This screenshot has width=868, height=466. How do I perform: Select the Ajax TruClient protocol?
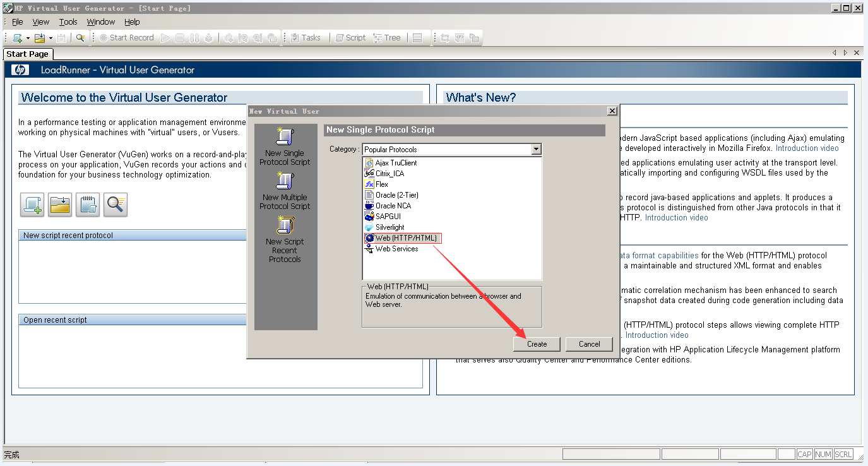[x=391, y=163]
